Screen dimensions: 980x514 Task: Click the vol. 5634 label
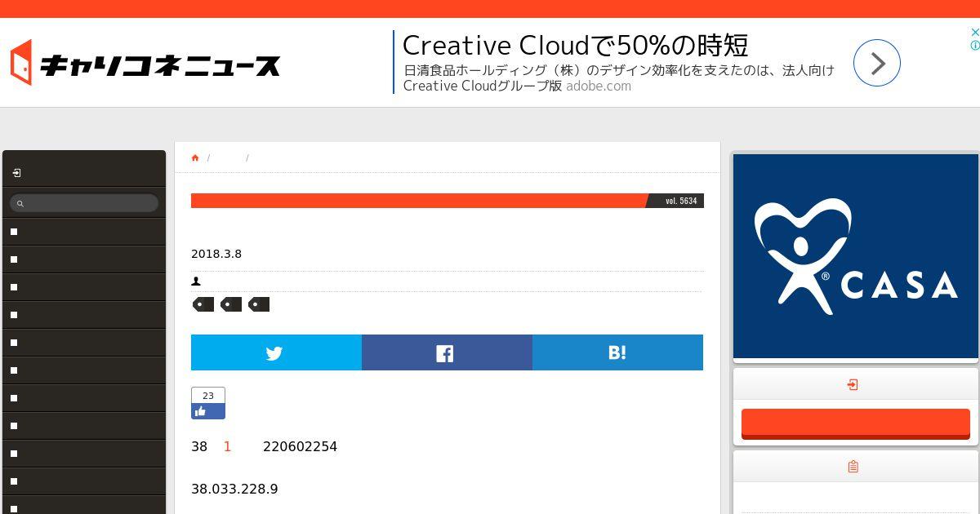681,201
